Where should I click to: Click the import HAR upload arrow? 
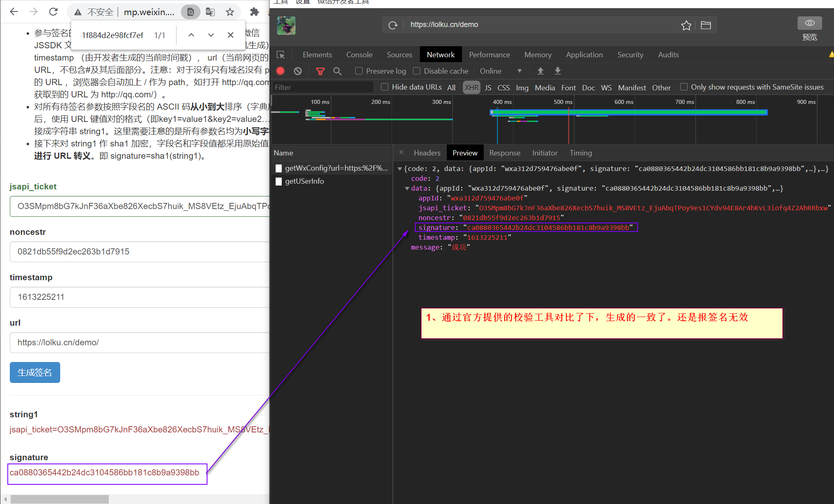(540, 71)
